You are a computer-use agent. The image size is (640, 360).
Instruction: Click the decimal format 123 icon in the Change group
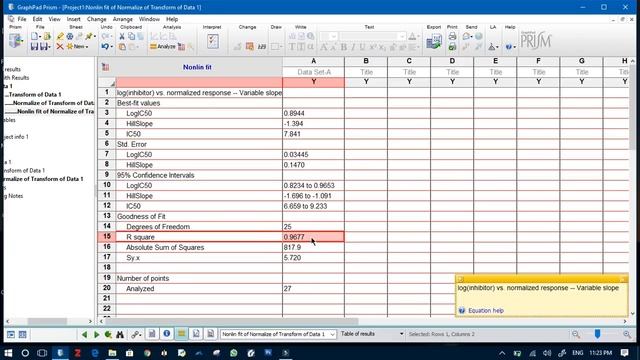pyautogui.click(x=262, y=47)
